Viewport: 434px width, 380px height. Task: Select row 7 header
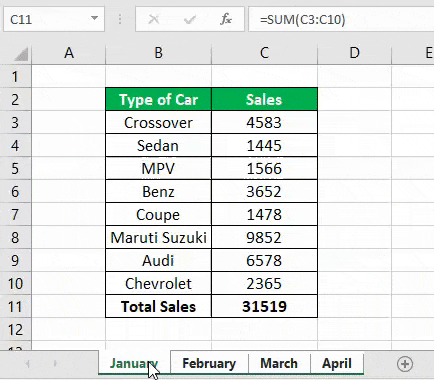[x=15, y=214]
